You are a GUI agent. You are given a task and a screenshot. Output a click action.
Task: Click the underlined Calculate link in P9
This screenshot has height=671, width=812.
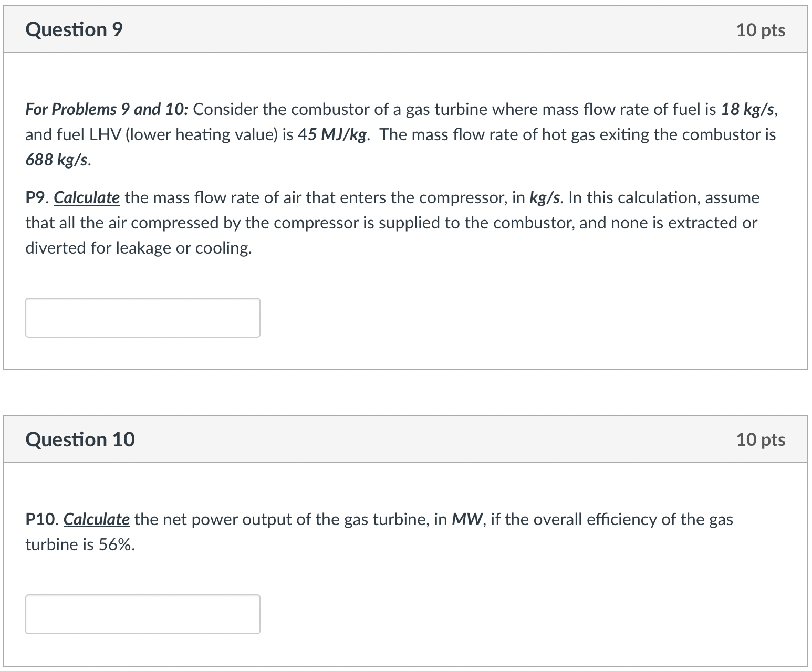(87, 197)
